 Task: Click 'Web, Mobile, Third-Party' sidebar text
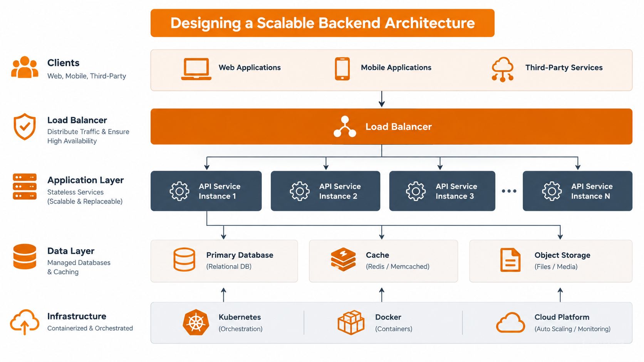[87, 76]
